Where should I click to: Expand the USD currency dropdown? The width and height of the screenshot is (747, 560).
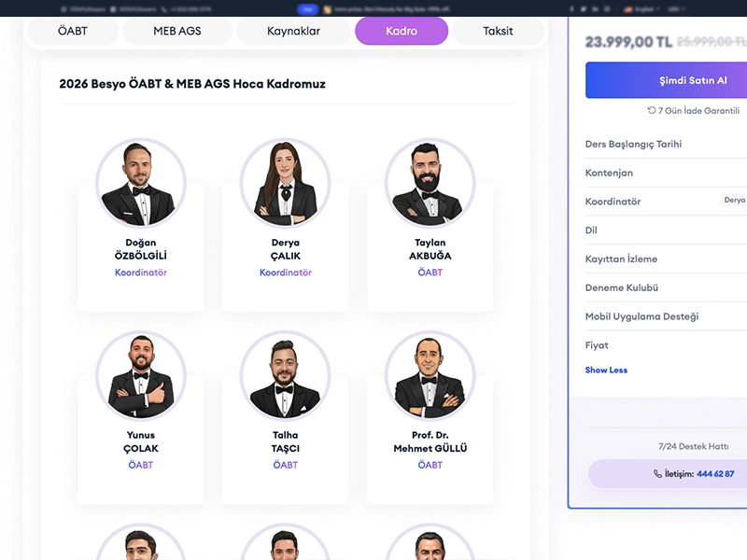(x=676, y=9)
